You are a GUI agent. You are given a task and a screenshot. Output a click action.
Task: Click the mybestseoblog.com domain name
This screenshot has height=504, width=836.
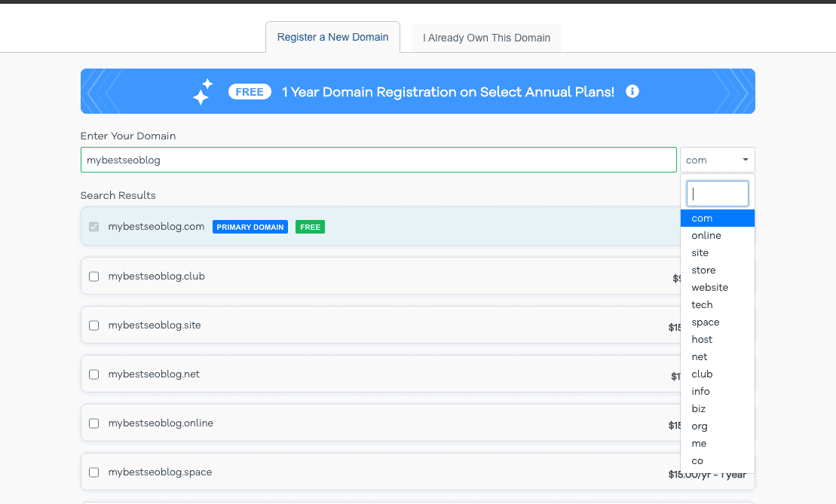pyautogui.click(x=156, y=227)
